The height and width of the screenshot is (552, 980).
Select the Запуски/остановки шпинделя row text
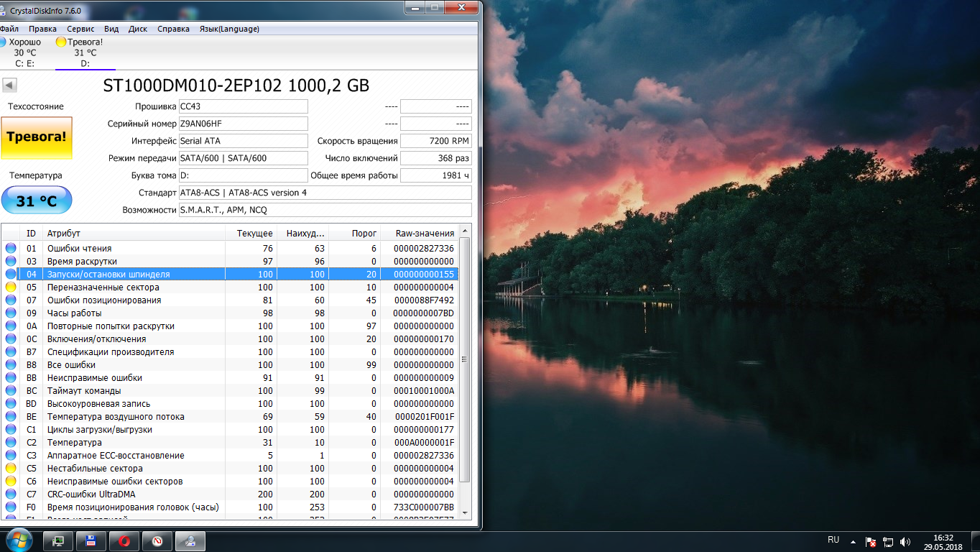108,275
